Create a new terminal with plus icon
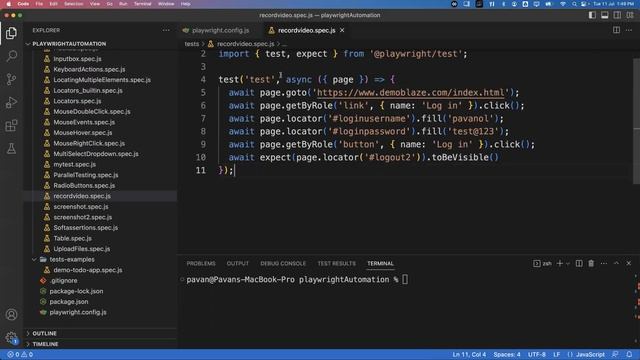 point(560,264)
